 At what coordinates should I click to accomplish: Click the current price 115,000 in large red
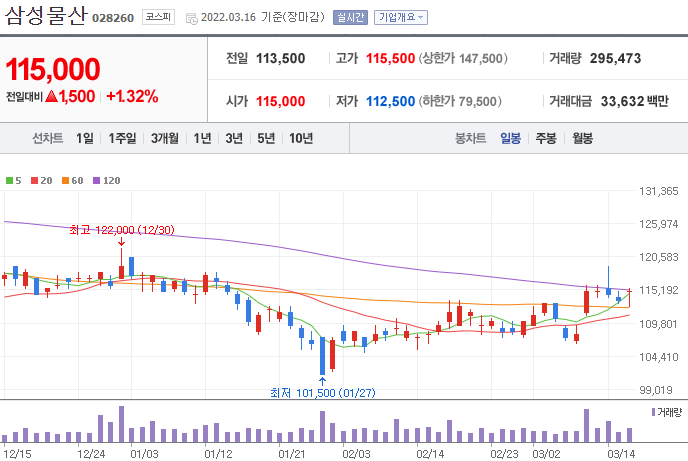(x=53, y=69)
